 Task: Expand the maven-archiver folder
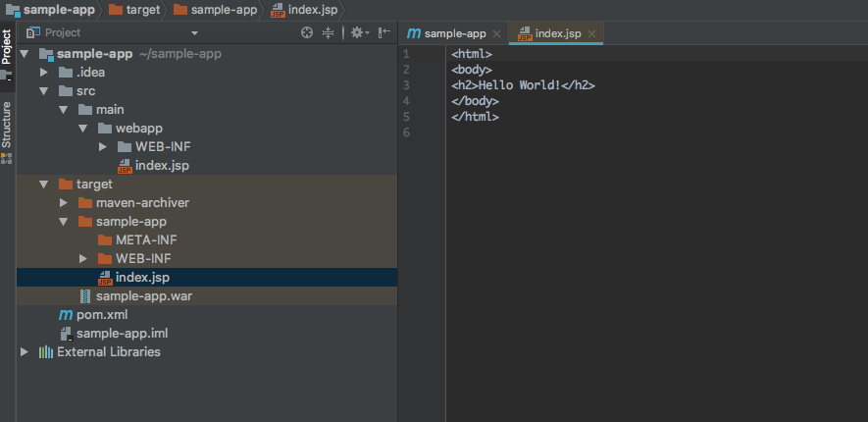pos(64,203)
